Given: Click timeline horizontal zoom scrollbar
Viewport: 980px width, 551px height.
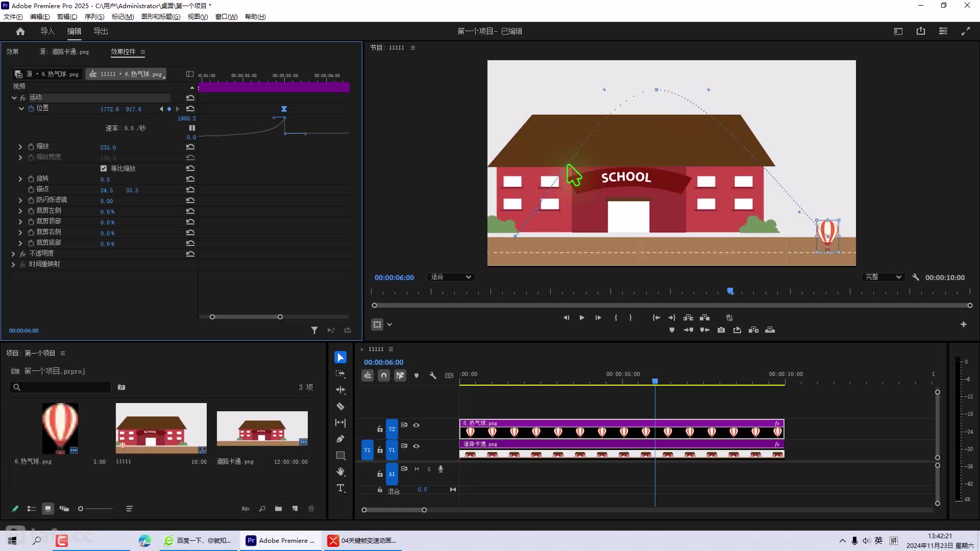Looking at the screenshot, I should [394, 510].
